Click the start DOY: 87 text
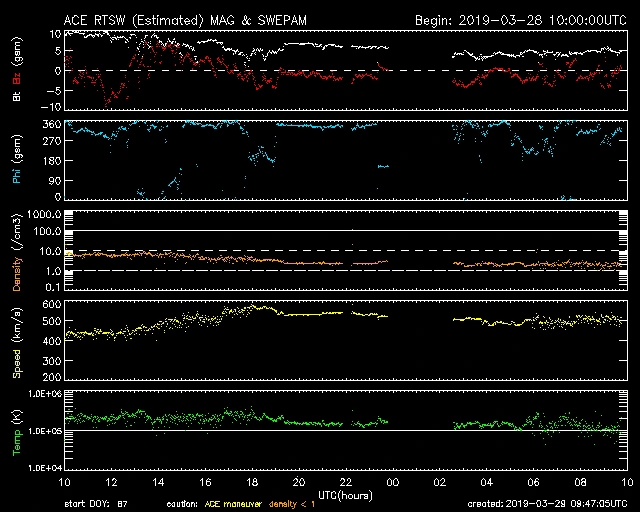This screenshot has height=512, width=640. coord(96,504)
